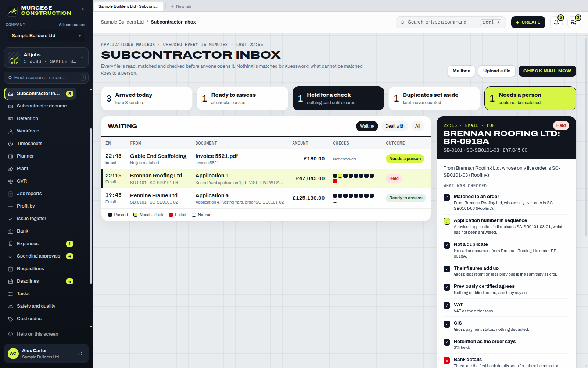Click the Find a screen or record field
This screenshot has height=368, width=588.
tap(46, 78)
